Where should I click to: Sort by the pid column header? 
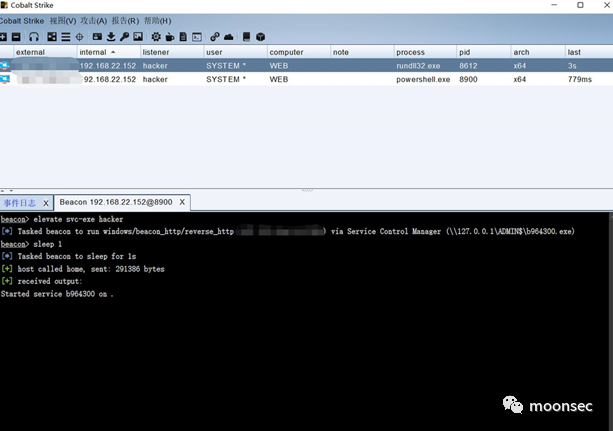(484, 52)
